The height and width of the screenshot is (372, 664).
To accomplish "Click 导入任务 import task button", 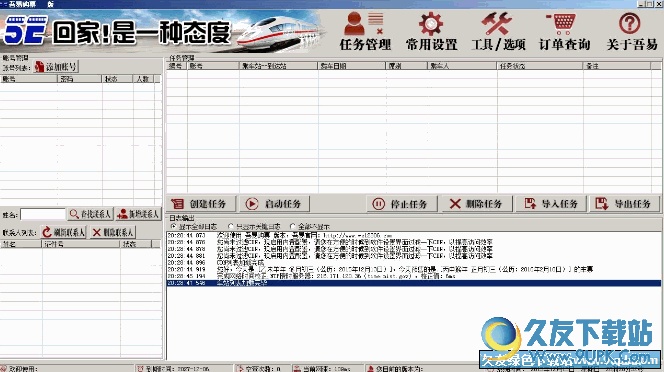I will pos(551,204).
